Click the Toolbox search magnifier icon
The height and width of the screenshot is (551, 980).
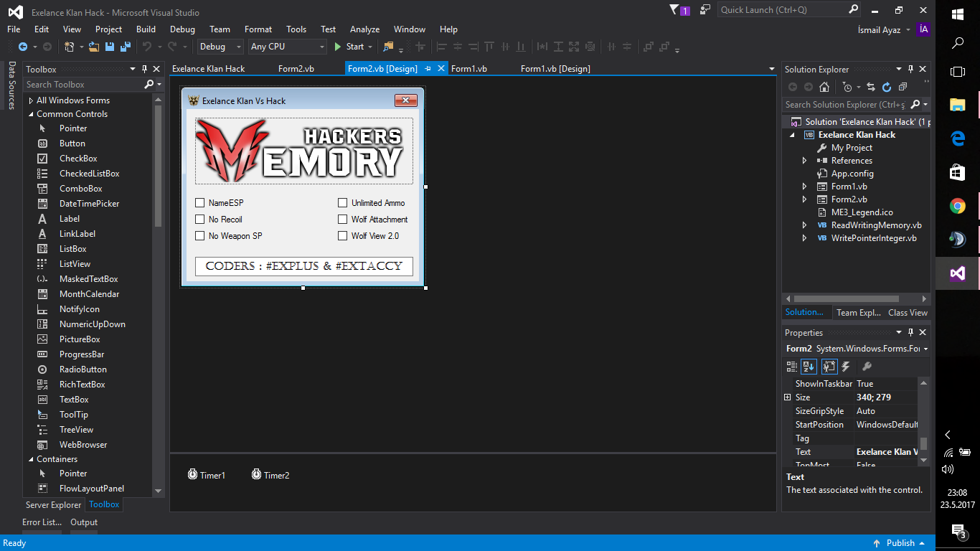coord(149,85)
